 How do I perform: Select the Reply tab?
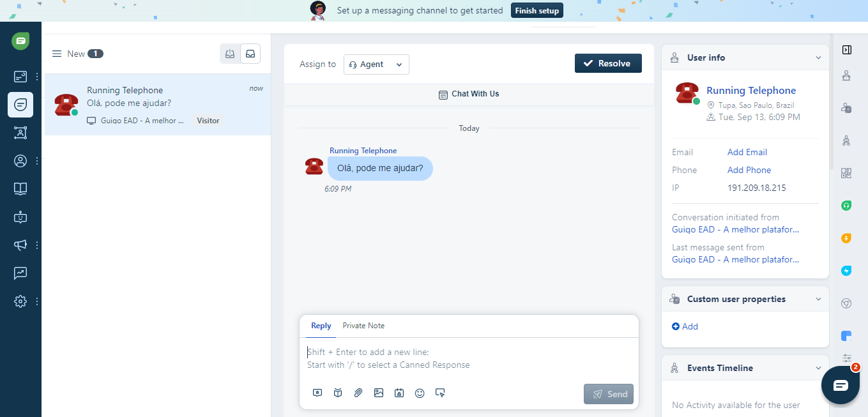click(x=321, y=326)
